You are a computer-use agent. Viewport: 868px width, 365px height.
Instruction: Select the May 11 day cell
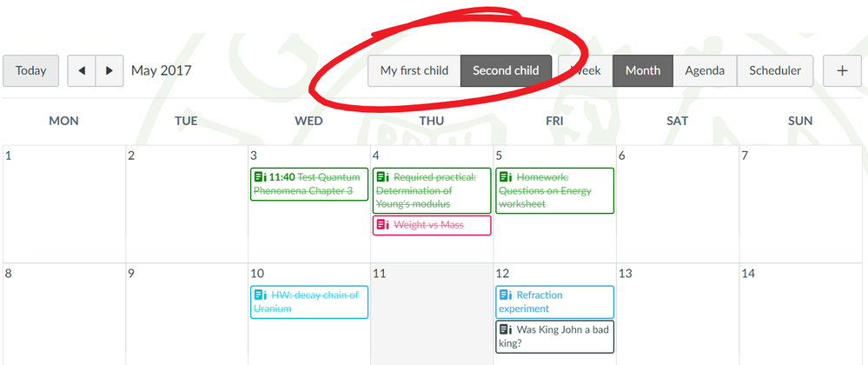pos(432,314)
